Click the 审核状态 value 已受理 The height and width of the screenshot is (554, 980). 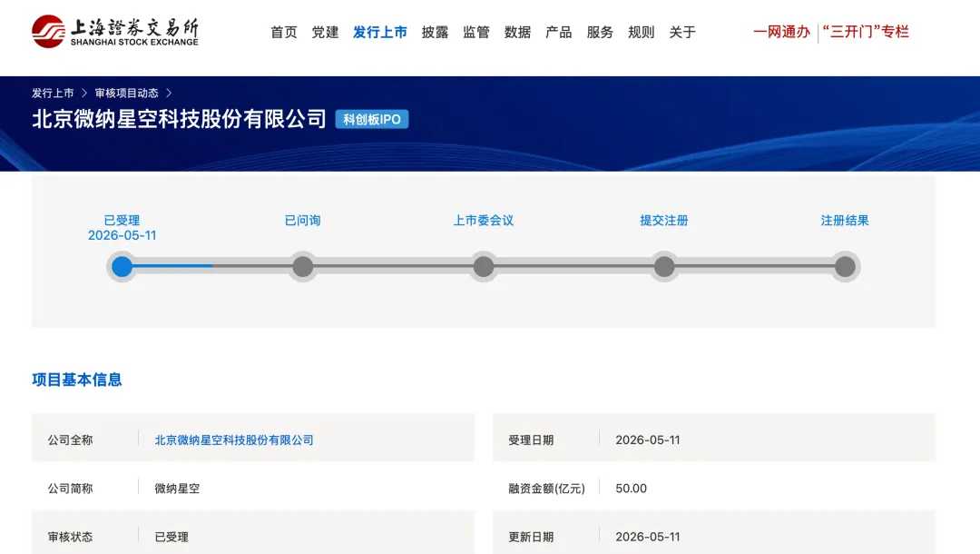point(171,537)
